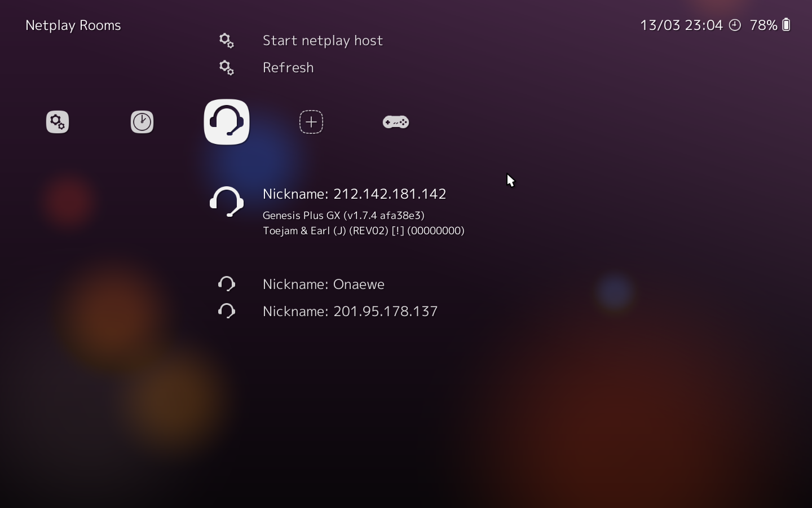Image resolution: width=812 pixels, height=508 pixels.
Task: Open the Import Content plus icon
Action: click(x=311, y=122)
